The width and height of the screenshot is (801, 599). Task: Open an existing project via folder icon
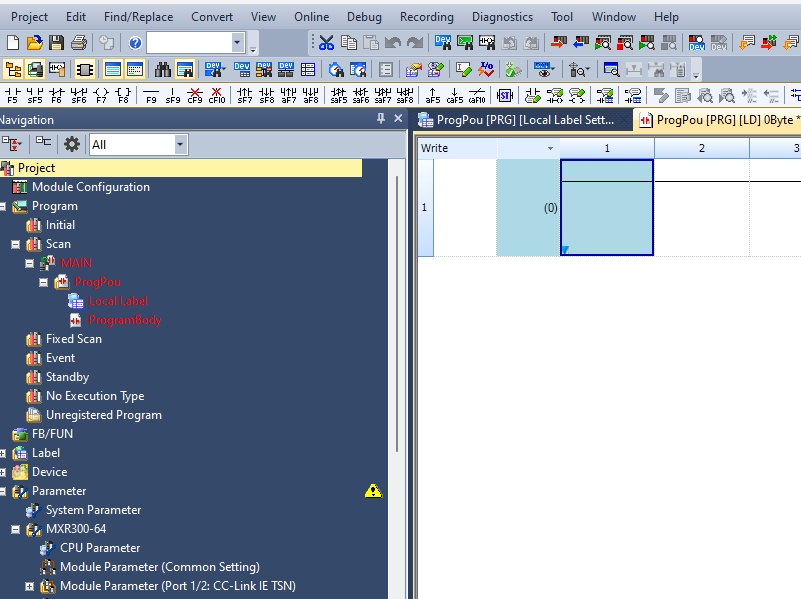point(35,42)
